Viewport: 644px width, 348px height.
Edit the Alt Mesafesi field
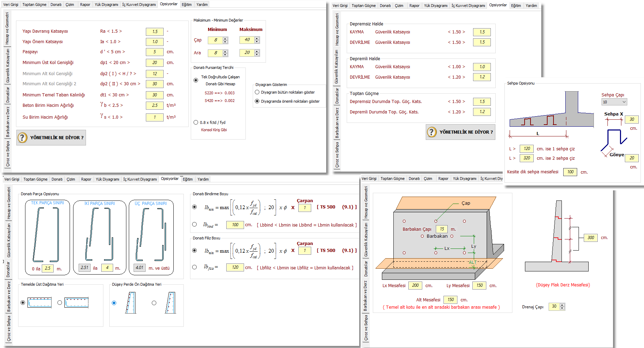(x=450, y=300)
